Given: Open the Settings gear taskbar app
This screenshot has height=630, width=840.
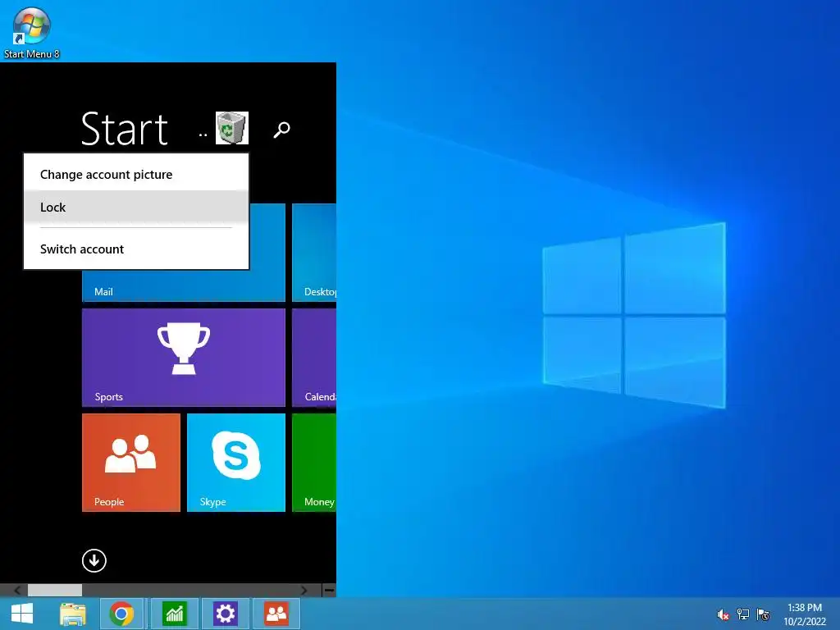Looking at the screenshot, I should 225,614.
